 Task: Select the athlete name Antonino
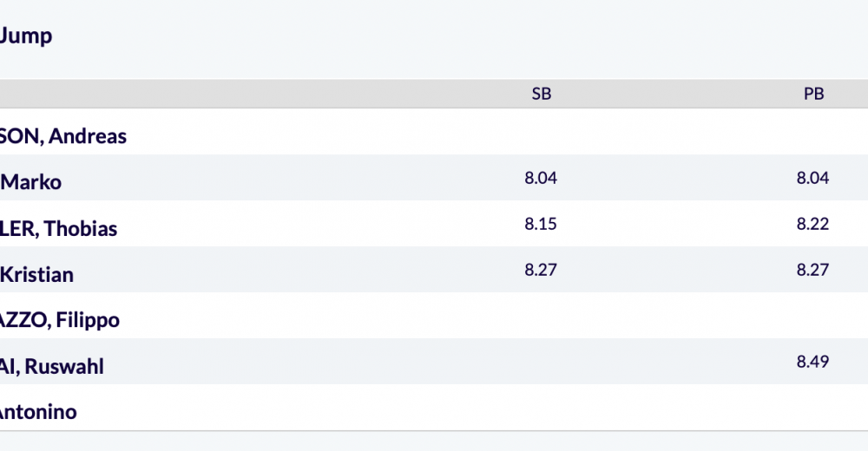pos(38,412)
